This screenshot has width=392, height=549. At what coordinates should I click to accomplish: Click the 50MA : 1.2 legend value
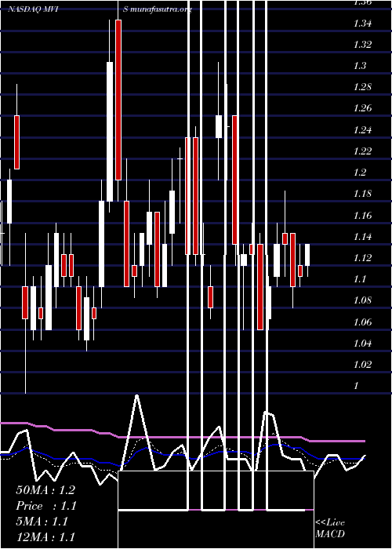(45, 490)
